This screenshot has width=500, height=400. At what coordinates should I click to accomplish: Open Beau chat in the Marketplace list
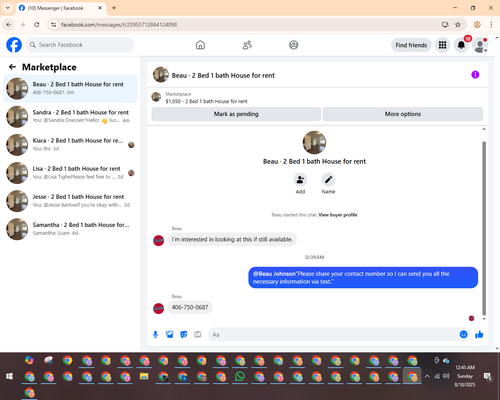[x=70, y=88]
